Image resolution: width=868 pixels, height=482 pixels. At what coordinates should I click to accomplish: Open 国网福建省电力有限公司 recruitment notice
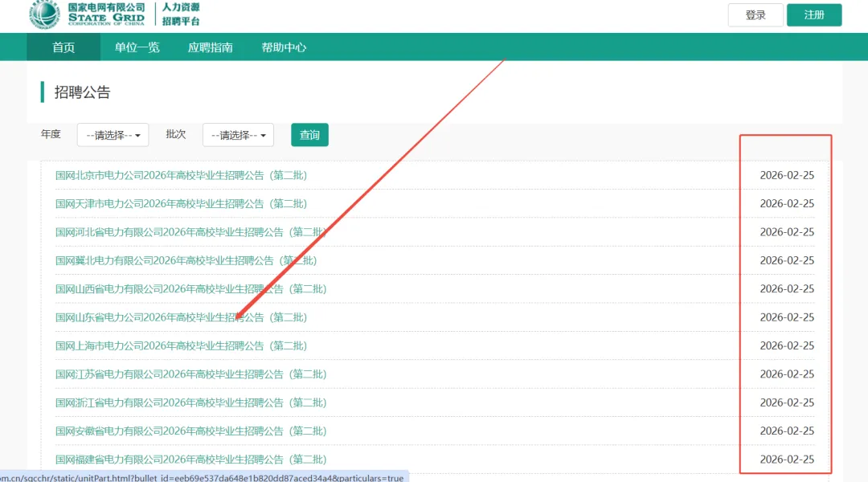pyautogui.click(x=191, y=460)
